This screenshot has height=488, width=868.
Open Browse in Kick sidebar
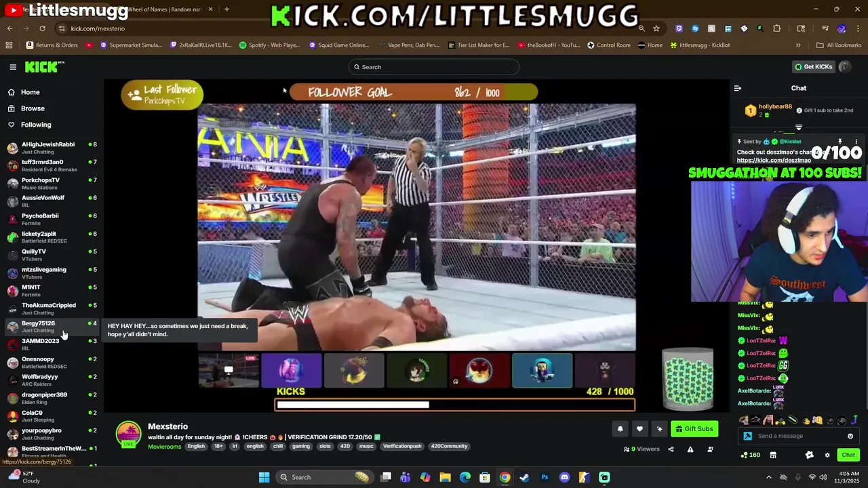point(26,108)
